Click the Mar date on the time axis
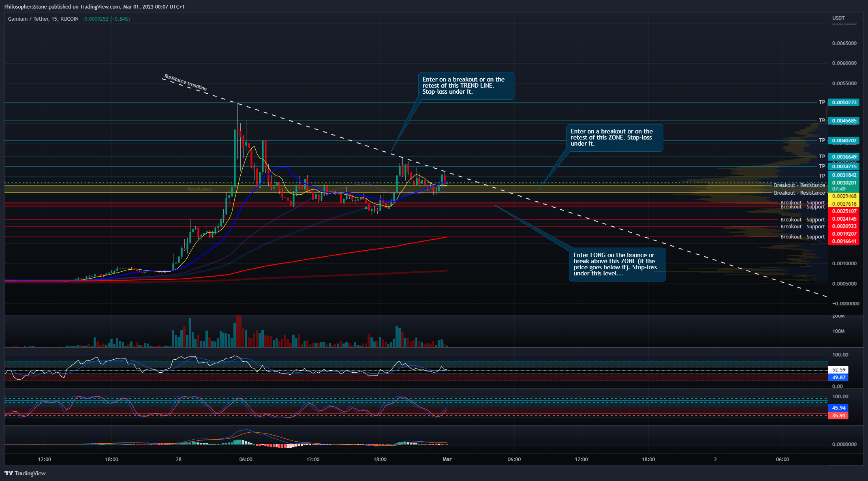Image resolution: width=868 pixels, height=481 pixels. (x=447, y=460)
